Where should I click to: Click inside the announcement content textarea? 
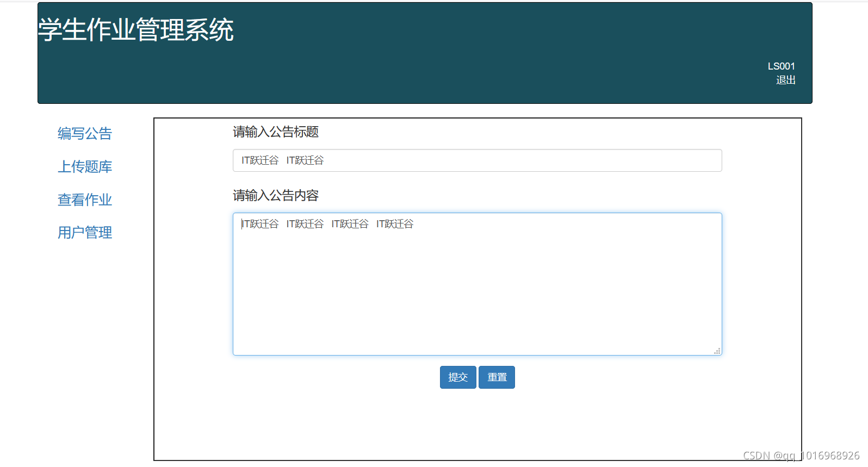pyautogui.click(x=478, y=284)
